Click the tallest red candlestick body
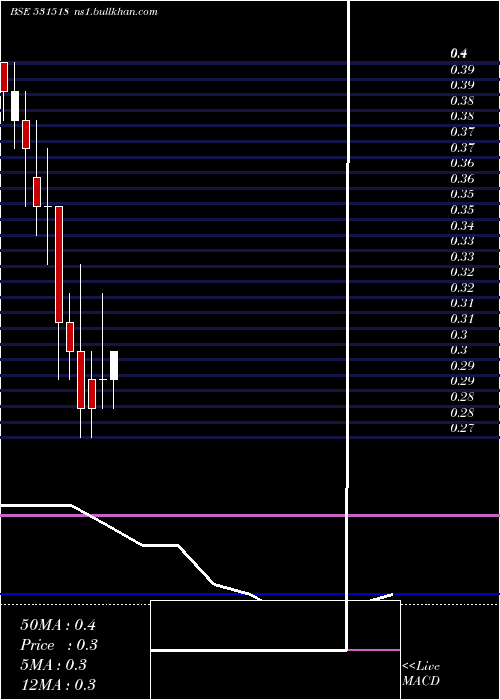500x700 pixels. 59,264
